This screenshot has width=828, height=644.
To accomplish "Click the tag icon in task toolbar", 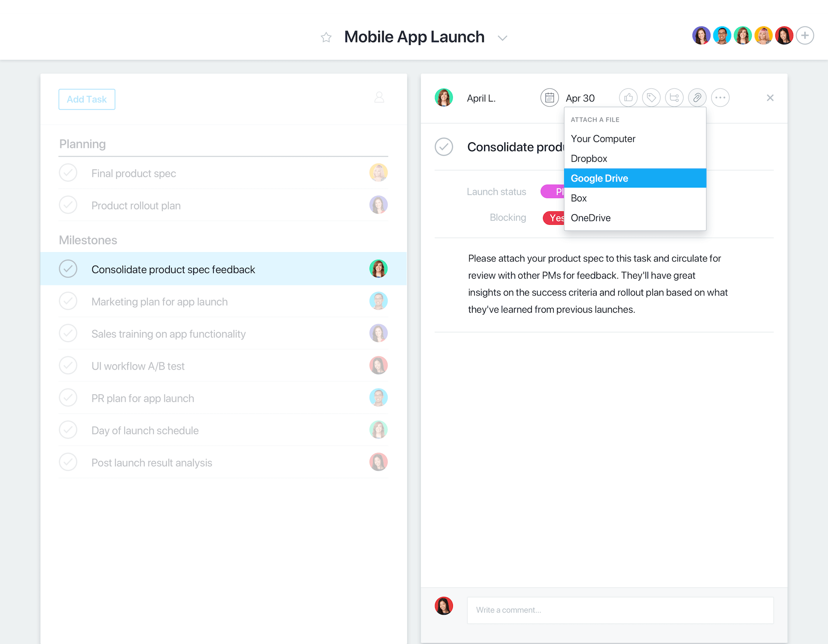I will [651, 98].
